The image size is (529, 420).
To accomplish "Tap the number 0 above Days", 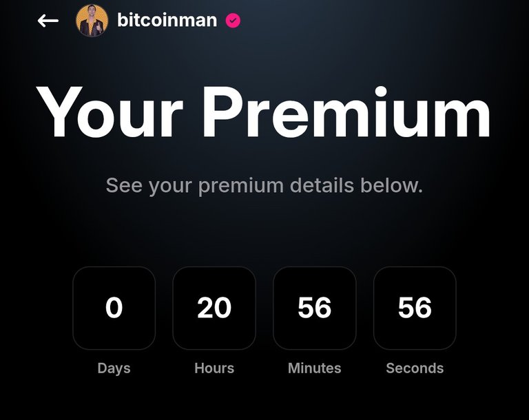I will pos(114,307).
